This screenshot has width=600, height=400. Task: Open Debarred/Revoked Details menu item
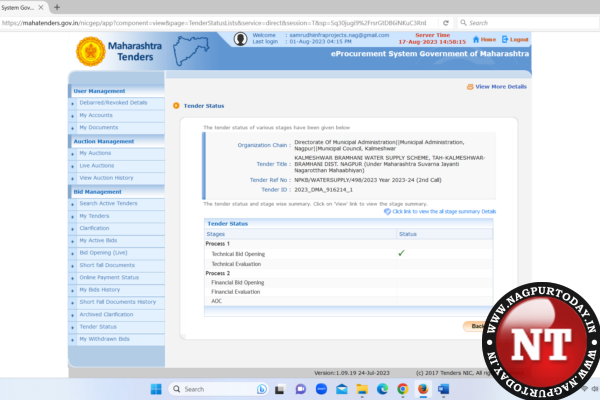pyautogui.click(x=113, y=103)
